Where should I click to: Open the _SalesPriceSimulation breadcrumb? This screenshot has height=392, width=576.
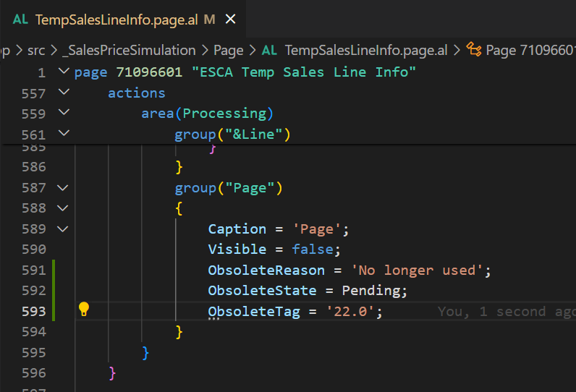129,51
